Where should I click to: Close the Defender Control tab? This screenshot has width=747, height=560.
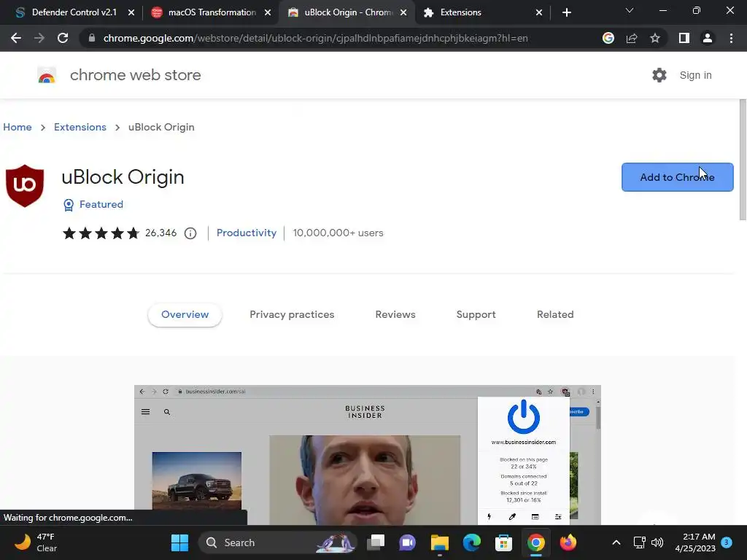(131, 12)
